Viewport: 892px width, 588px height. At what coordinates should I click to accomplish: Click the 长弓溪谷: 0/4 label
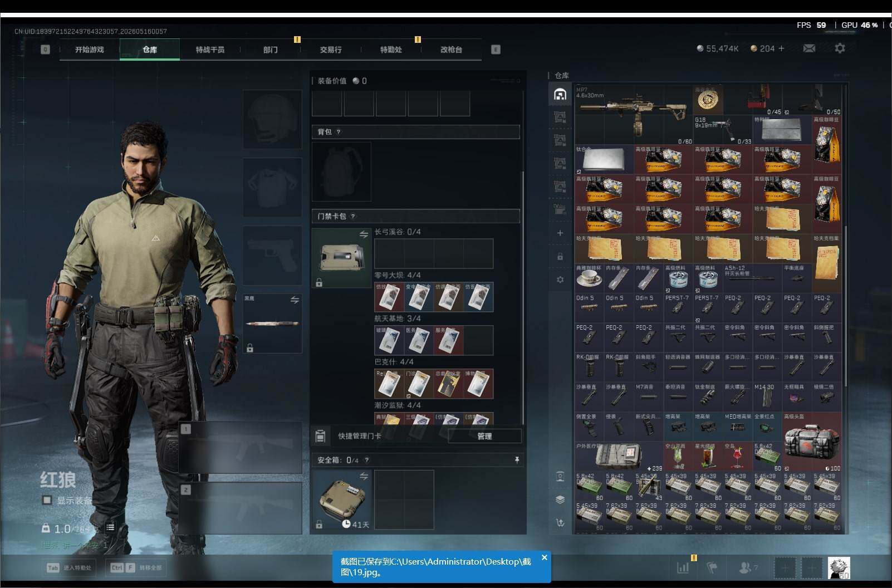click(398, 232)
